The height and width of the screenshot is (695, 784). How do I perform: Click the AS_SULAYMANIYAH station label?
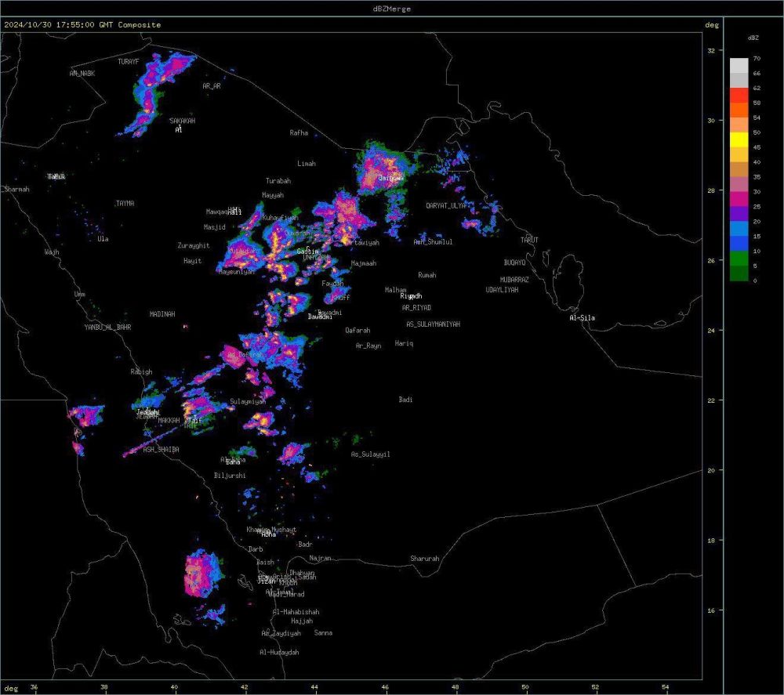[x=433, y=324]
